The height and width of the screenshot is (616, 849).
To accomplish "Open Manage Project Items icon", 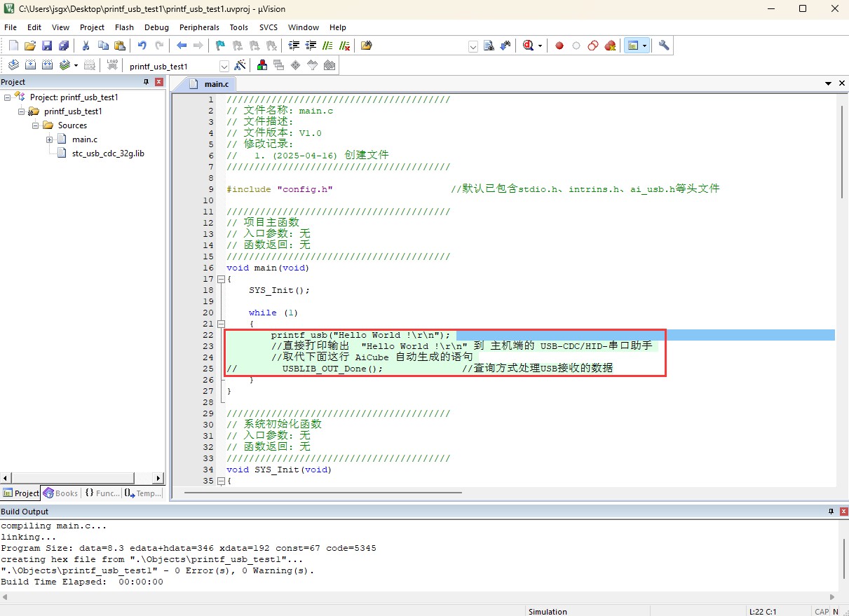I will [x=262, y=65].
